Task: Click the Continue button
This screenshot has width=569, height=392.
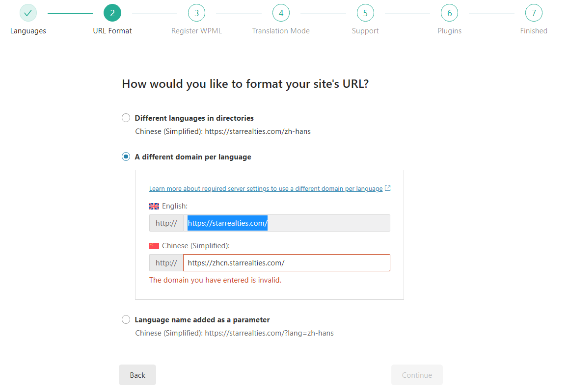Action: [417, 375]
